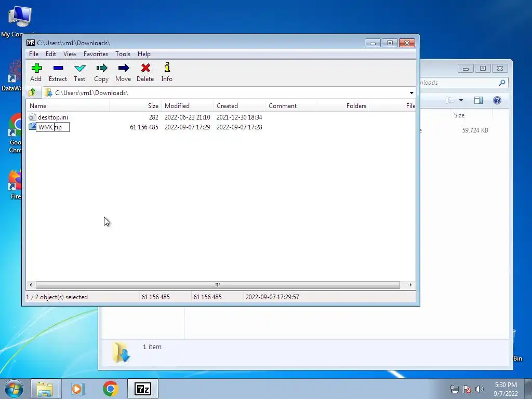This screenshot has width=532, height=399.
Task: Open the Windows Start button
Action: tap(14, 389)
